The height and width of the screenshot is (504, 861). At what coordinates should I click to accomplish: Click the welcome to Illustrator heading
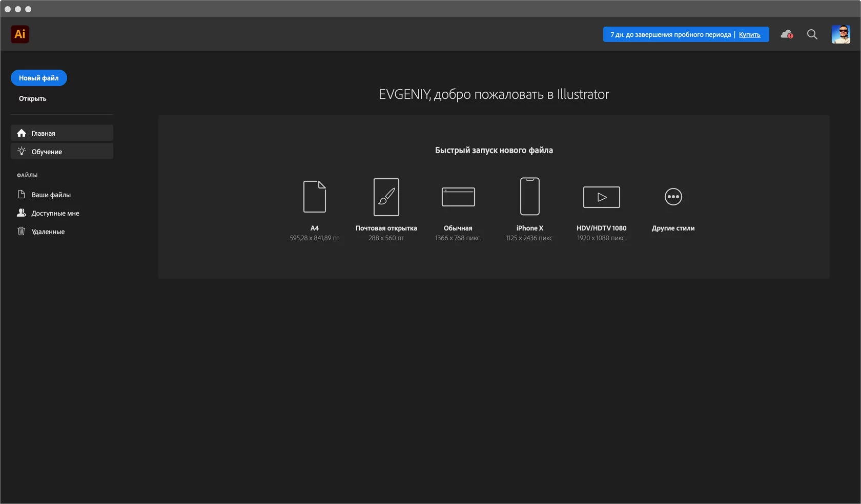[494, 94]
